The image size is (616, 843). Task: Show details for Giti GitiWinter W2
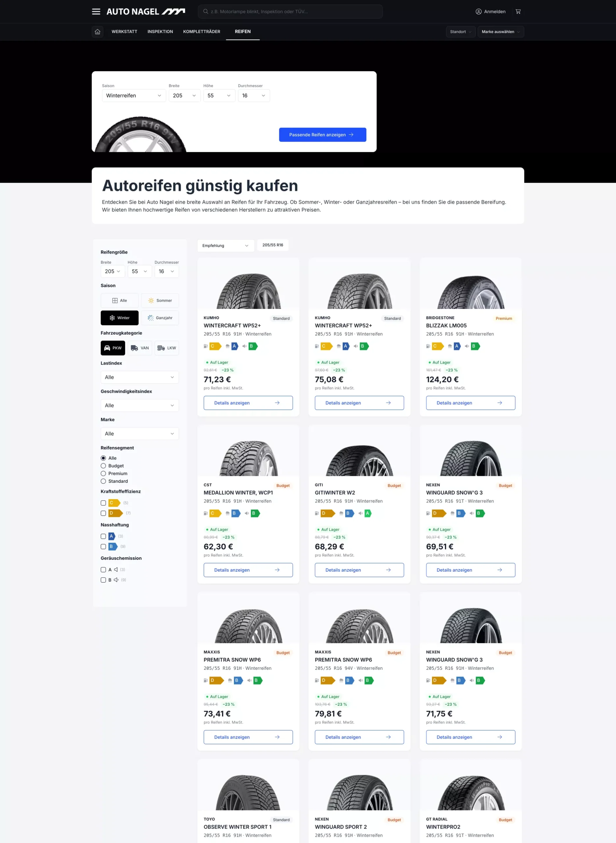[x=359, y=570]
